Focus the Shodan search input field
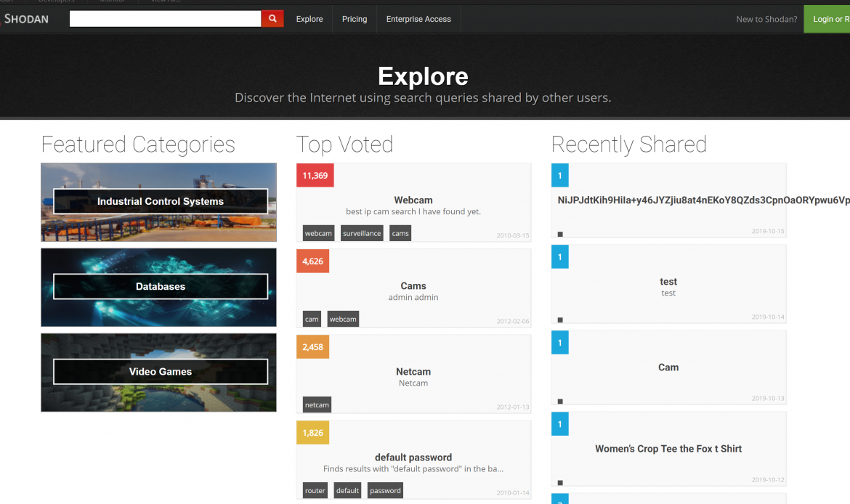The height and width of the screenshot is (504, 850). click(x=165, y=19)
